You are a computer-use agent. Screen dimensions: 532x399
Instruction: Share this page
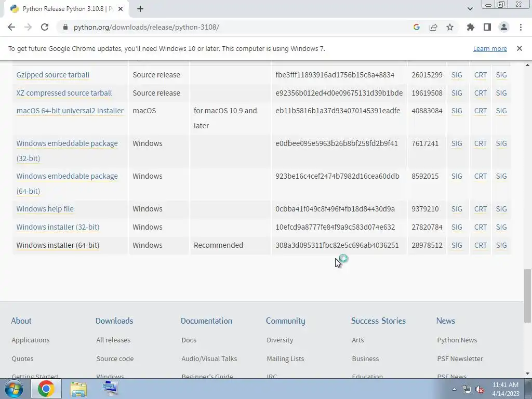coord(433,27)
